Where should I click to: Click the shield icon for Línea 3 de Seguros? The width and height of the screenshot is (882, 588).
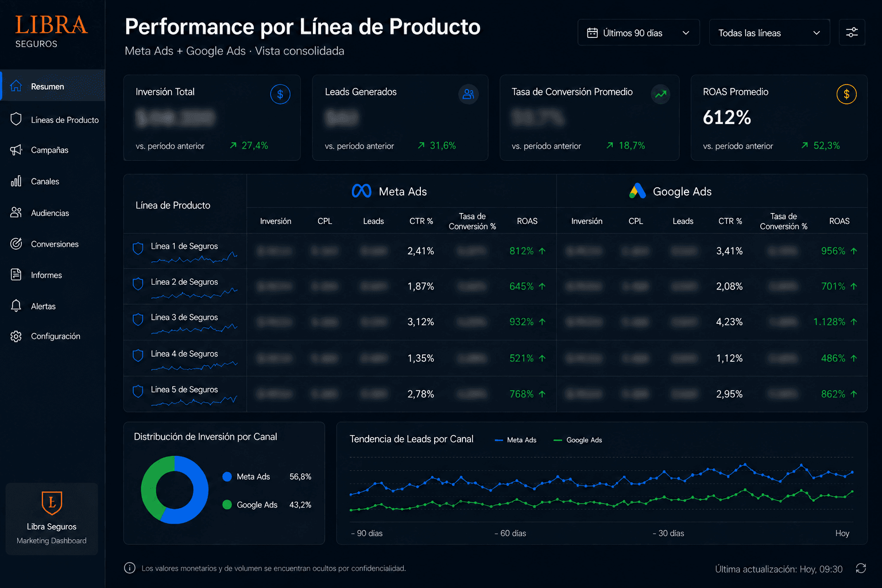click(138, 319)
